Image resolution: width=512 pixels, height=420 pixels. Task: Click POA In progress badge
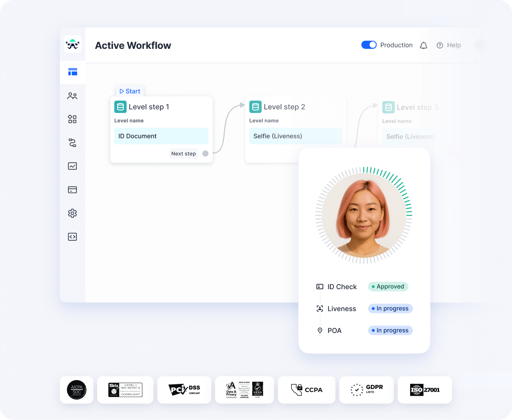coord(390,330)
